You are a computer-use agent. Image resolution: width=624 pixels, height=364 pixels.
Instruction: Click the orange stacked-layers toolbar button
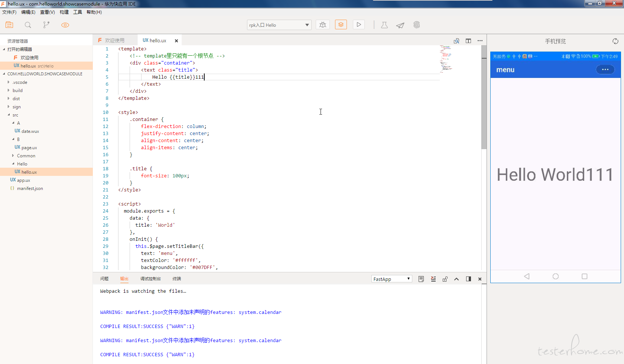pos(341,24)
